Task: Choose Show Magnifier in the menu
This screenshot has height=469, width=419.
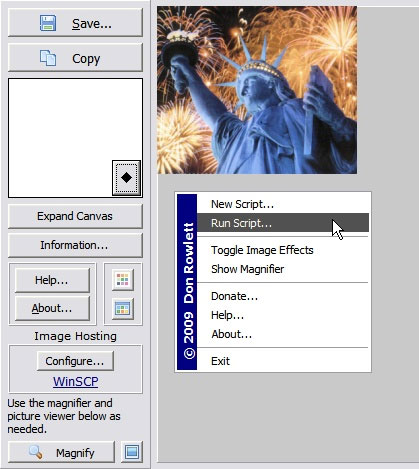Action: coord(247,269)
